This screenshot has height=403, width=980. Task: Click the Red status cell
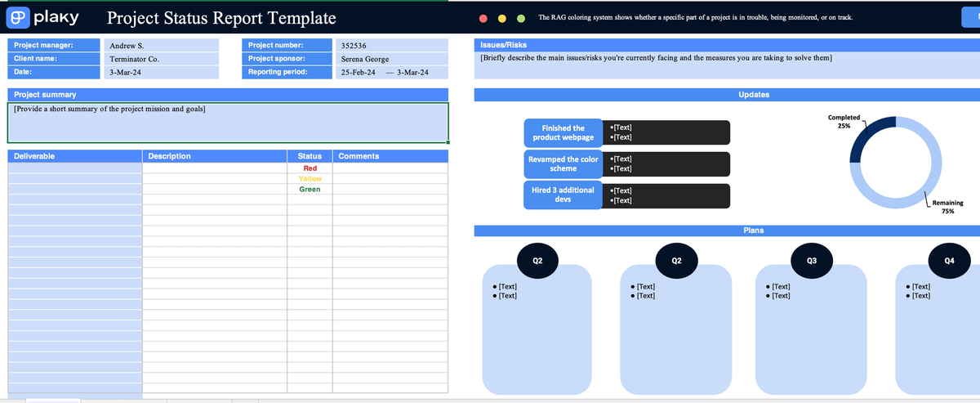coord(310,168)
